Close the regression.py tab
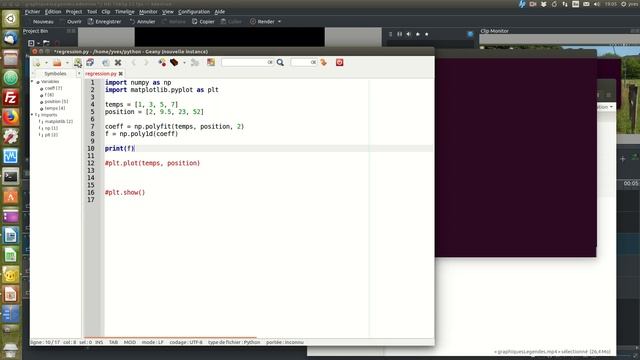 pos(120,73)
